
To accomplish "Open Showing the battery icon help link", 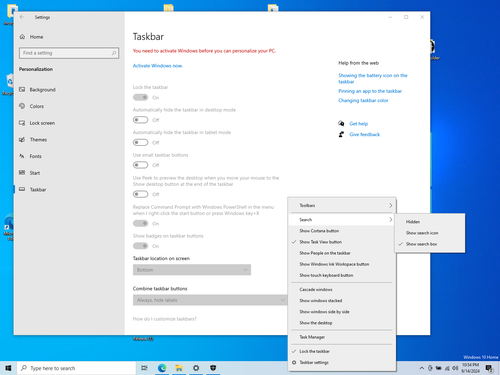I will (x=373, y=78).
